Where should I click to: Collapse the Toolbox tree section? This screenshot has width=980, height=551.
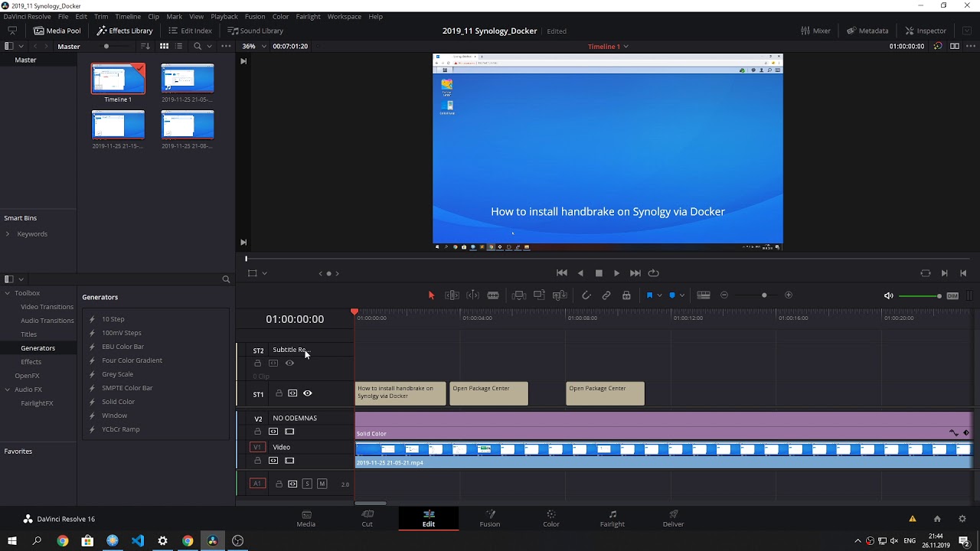8,293
